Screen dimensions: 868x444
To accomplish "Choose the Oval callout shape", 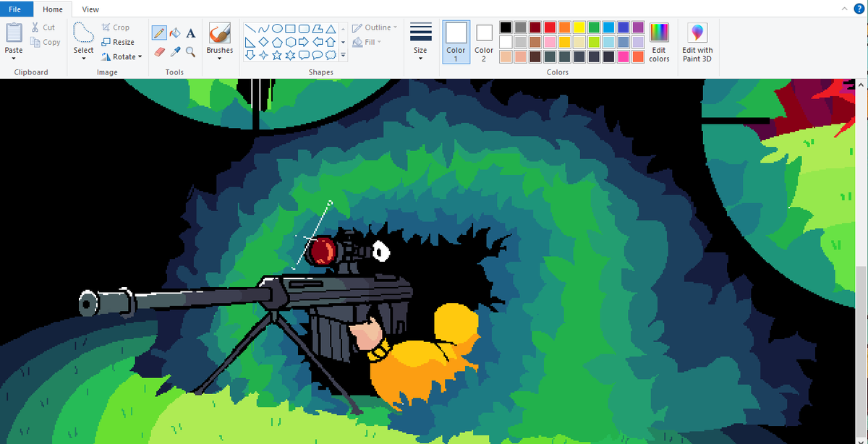I will tap(318, 55).
